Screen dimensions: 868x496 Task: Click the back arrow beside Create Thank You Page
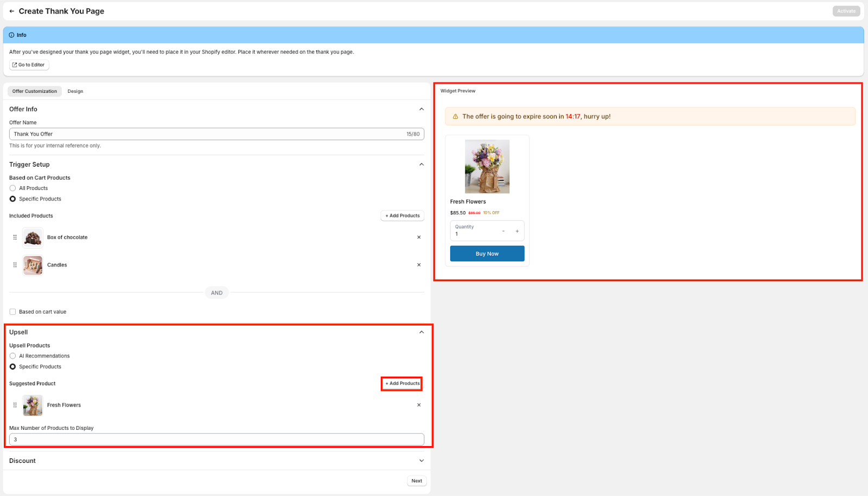point(12,11)
